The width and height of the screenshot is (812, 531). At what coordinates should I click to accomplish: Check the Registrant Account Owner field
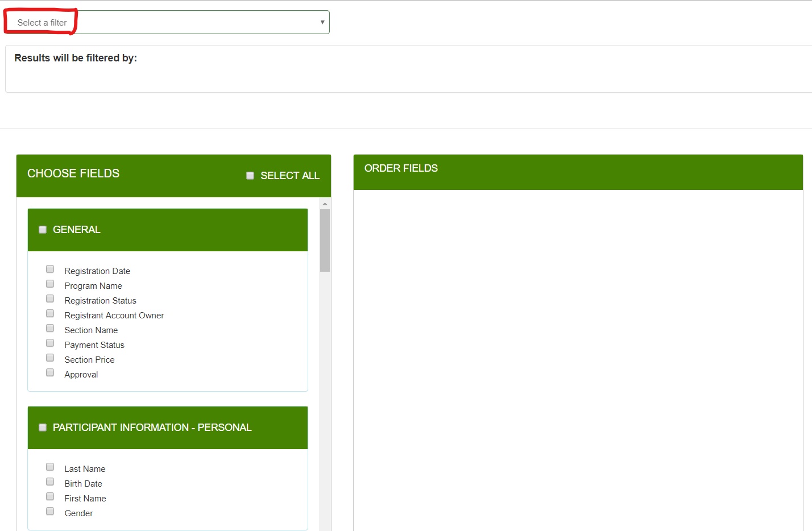point(49,313)
